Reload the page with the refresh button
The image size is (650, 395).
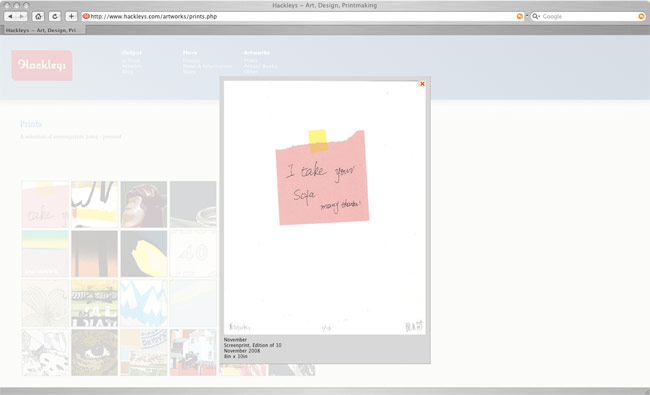point(54,17)
